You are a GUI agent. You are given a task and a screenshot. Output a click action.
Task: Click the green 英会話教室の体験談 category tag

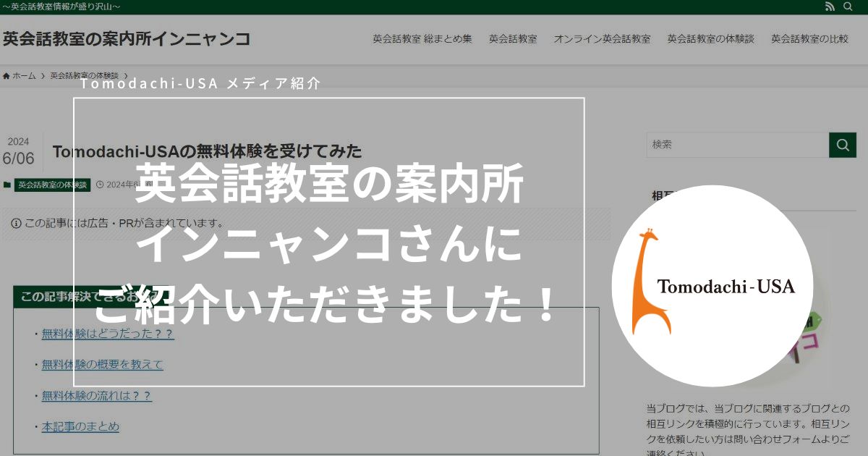tap(52, 185)
